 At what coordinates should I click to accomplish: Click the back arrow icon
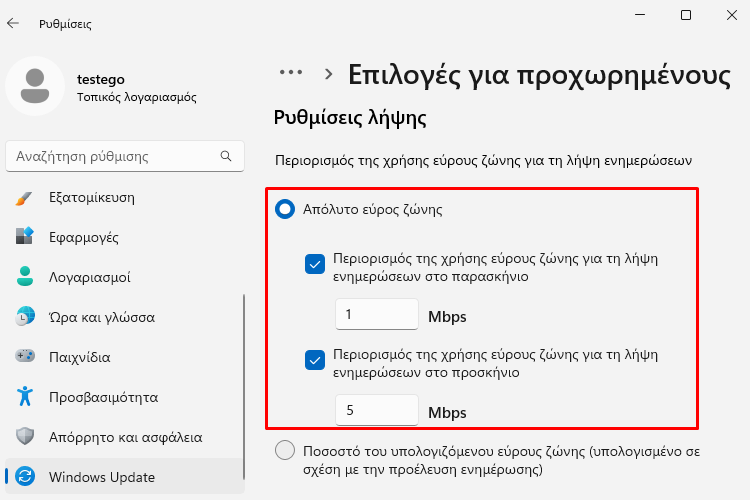tap(13, 23)
